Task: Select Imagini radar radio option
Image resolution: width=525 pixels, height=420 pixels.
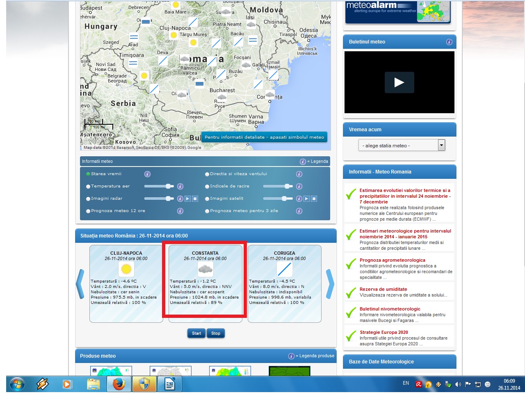Action: click(x=88, y=199)
